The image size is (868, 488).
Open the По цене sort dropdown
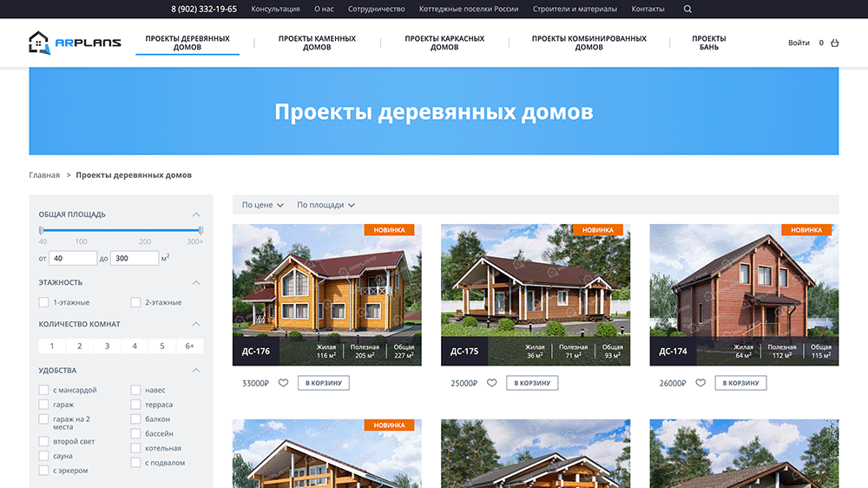[x=262, y=205]
